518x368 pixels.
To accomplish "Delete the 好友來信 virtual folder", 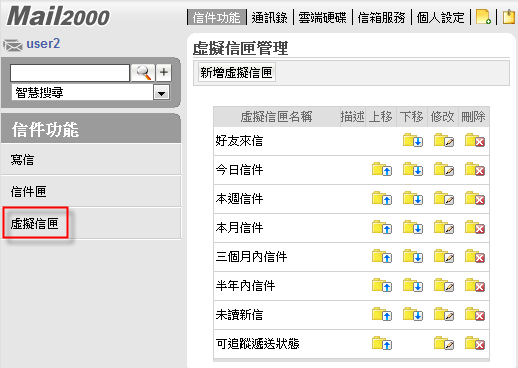I will tap(475, 141).
